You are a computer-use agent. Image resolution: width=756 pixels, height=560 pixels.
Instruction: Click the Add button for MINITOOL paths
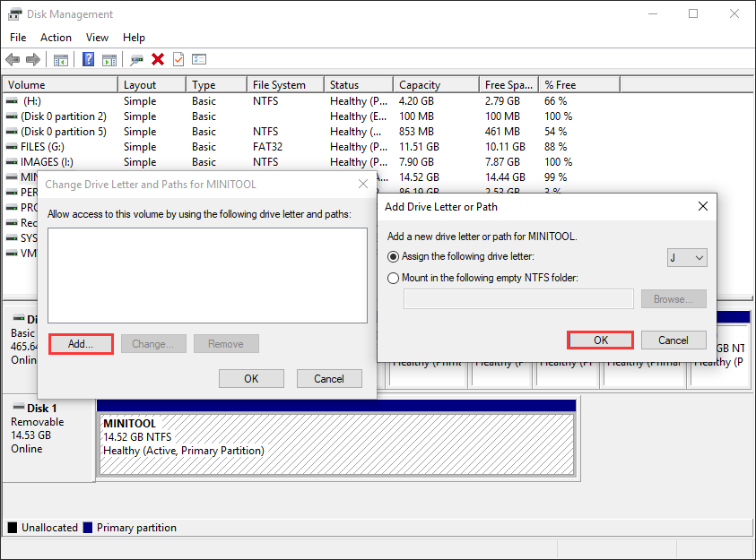coord(81,343)
